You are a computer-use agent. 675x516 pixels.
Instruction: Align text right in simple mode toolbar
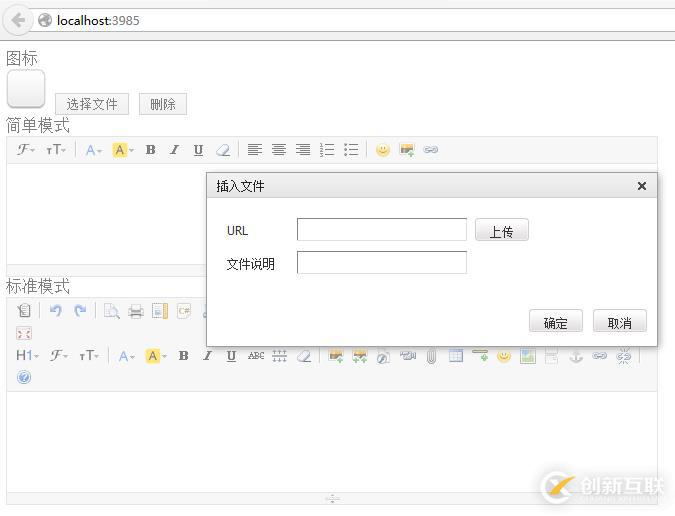tap(303, 150)
